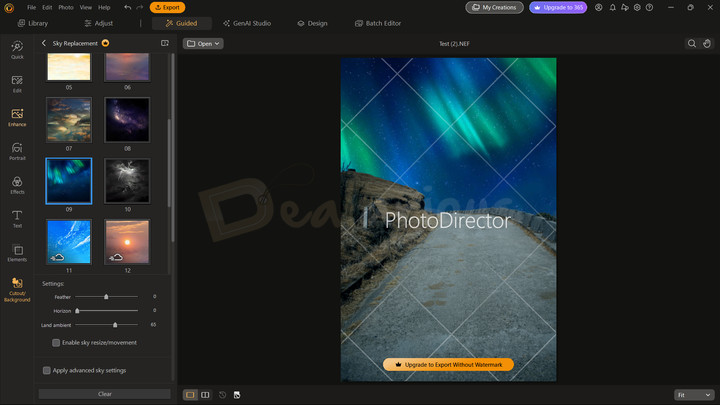Screen dimensions: 720x405
Task: Open the File menu
Action: pyautogui.click(x=31, y=7)
